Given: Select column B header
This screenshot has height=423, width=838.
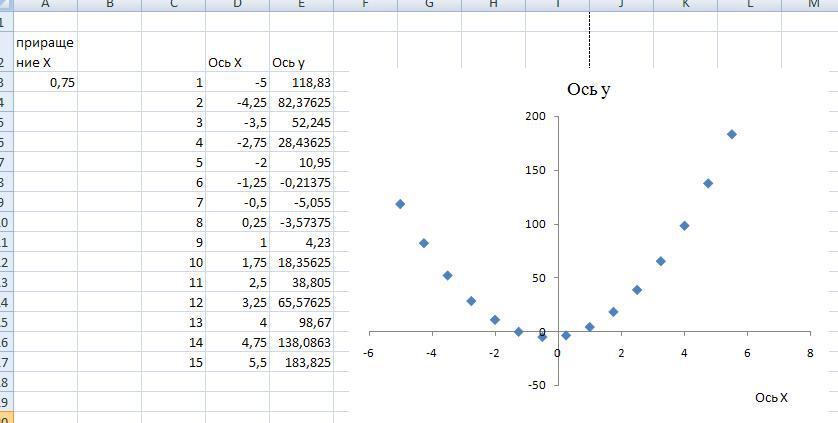Looking at the screenshot, I should tap(110, 4).
